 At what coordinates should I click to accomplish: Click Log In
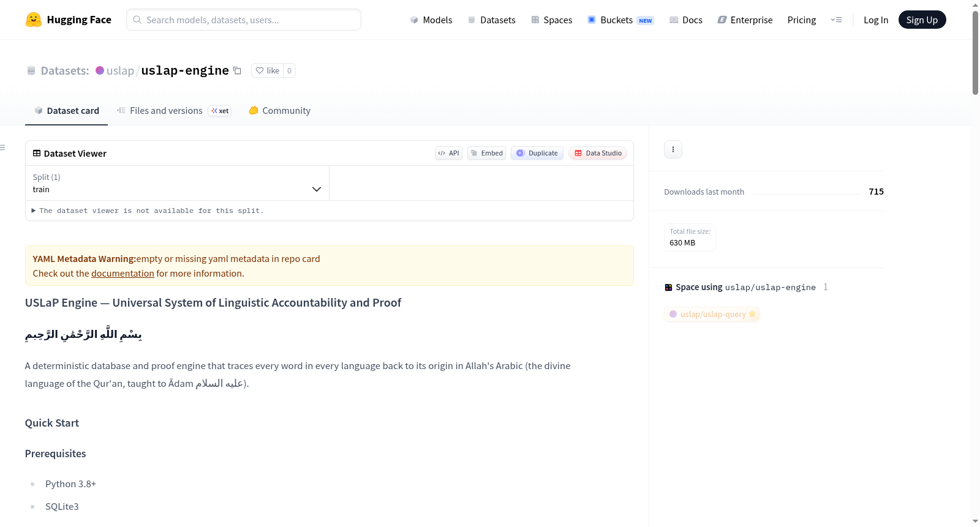click(876, 20)
